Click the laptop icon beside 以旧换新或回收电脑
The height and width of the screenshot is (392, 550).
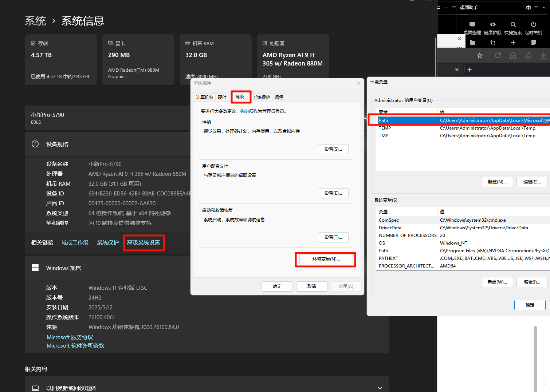[35, 388]
